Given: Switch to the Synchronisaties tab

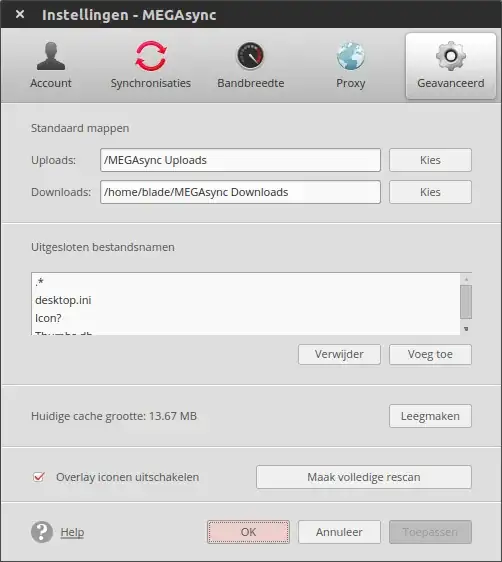Looking at the screenshot, I should 150,66.
